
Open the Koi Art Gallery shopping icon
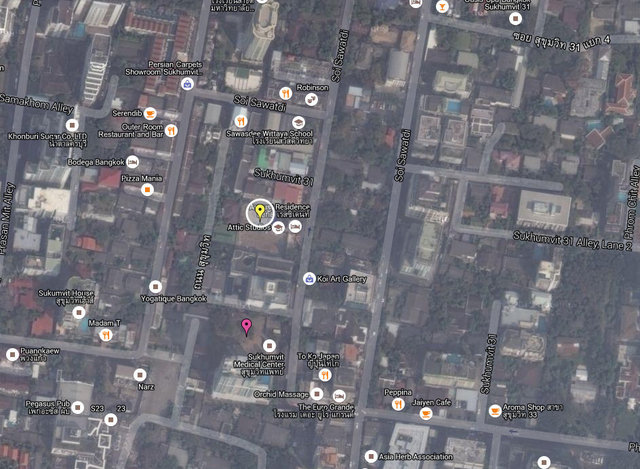pos(309,279)
